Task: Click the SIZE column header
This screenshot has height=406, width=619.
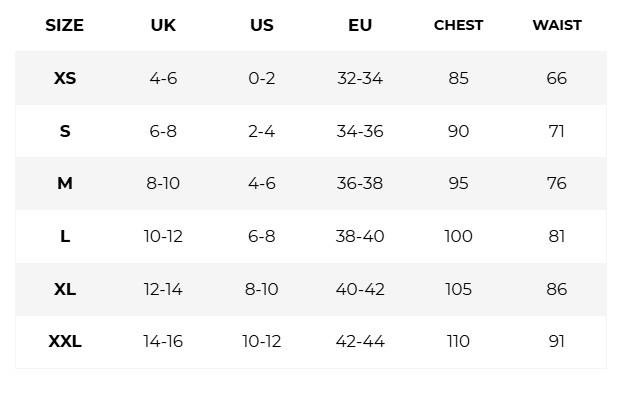Action: 65,25
